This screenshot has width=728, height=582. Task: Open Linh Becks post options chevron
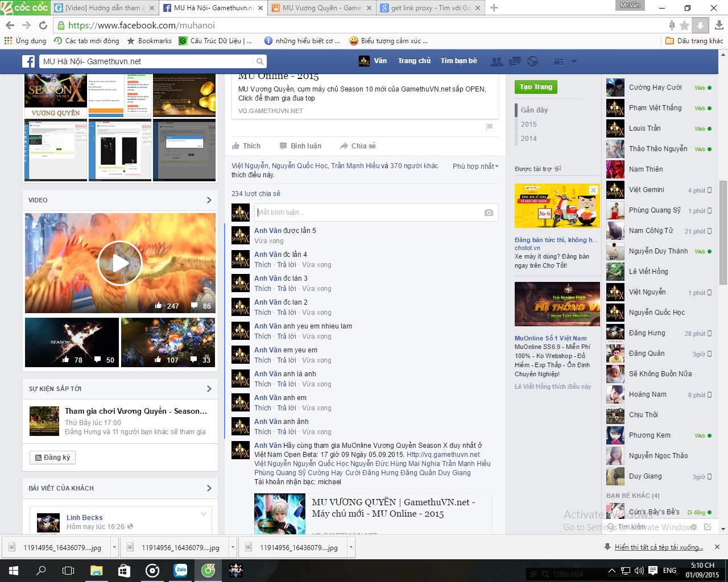click(x=204, y=514)
